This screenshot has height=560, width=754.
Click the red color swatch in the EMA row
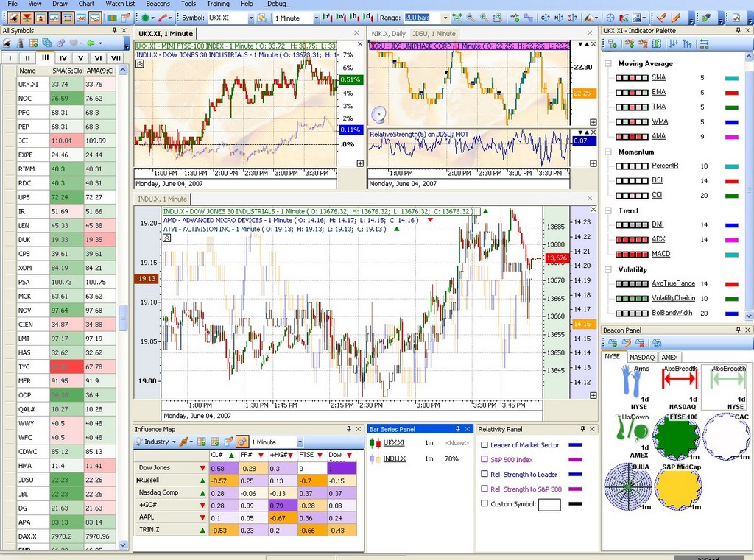[731, 93]
